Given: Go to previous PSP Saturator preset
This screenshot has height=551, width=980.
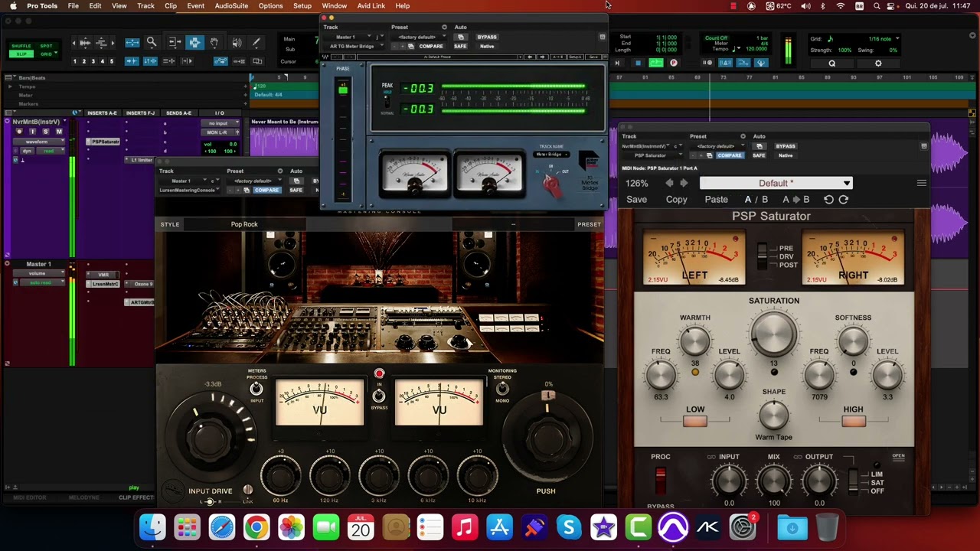Looking at the screenshot, I should tap(669, 183).
